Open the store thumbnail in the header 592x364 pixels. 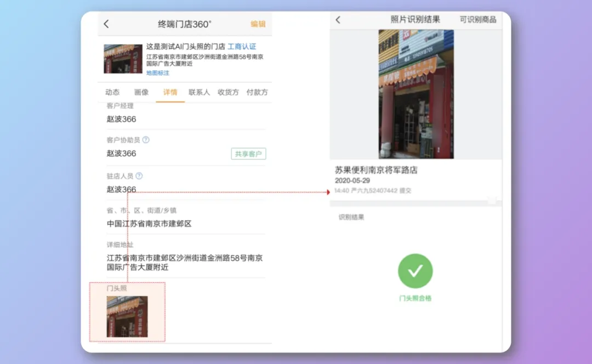click(x=123, y=59)
